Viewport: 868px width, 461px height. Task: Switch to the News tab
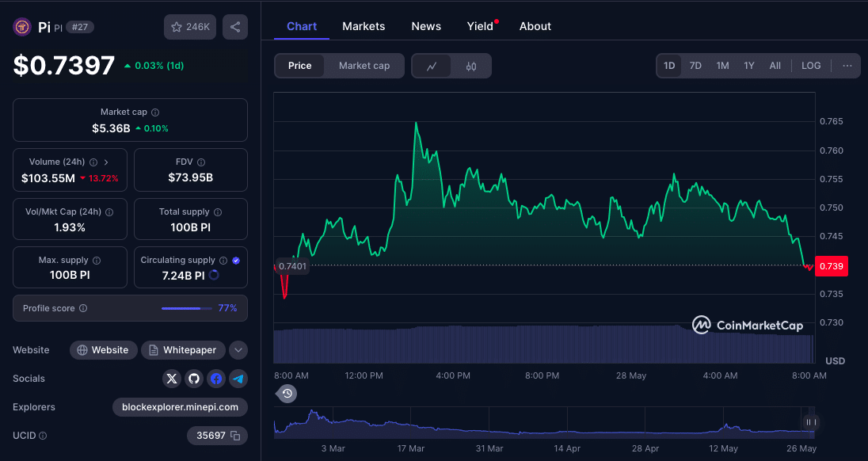[x=426, y=26]
